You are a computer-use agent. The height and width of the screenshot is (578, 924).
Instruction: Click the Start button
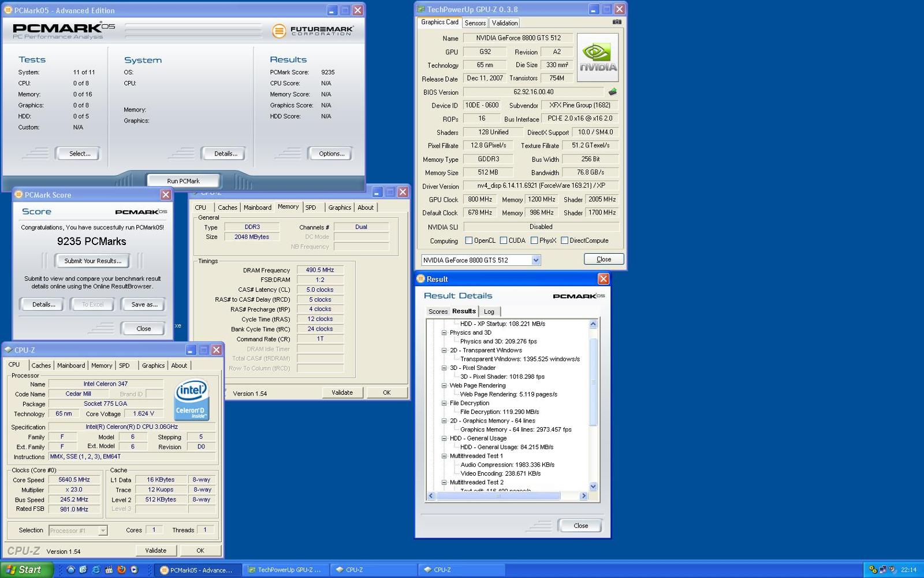coord(27,569)
